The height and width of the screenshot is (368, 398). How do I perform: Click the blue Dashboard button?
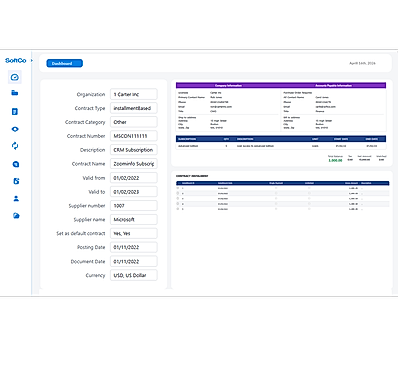[64, 63]
